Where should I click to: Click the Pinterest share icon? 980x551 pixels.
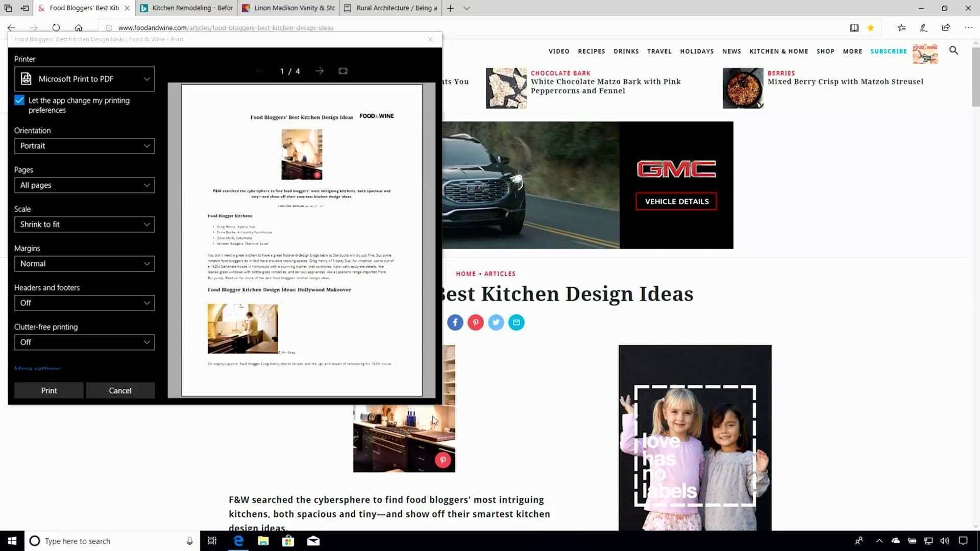pos(476,322)
